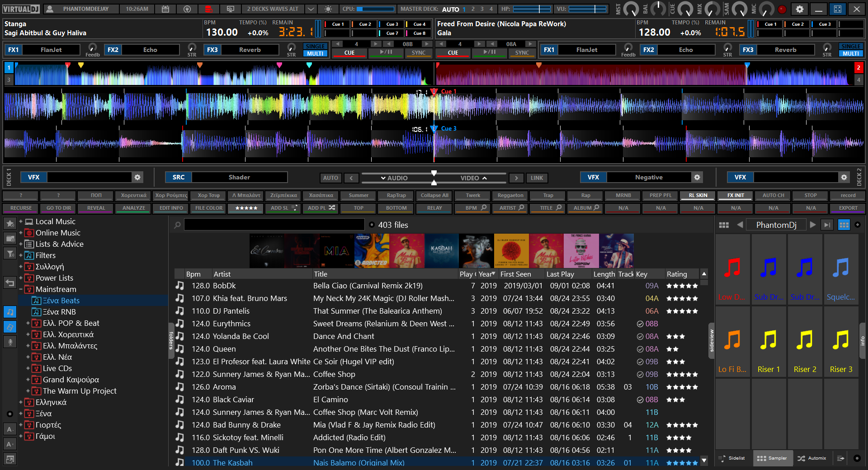Click in the browser search field
The image size is (868, 470).
click(274, 225)
